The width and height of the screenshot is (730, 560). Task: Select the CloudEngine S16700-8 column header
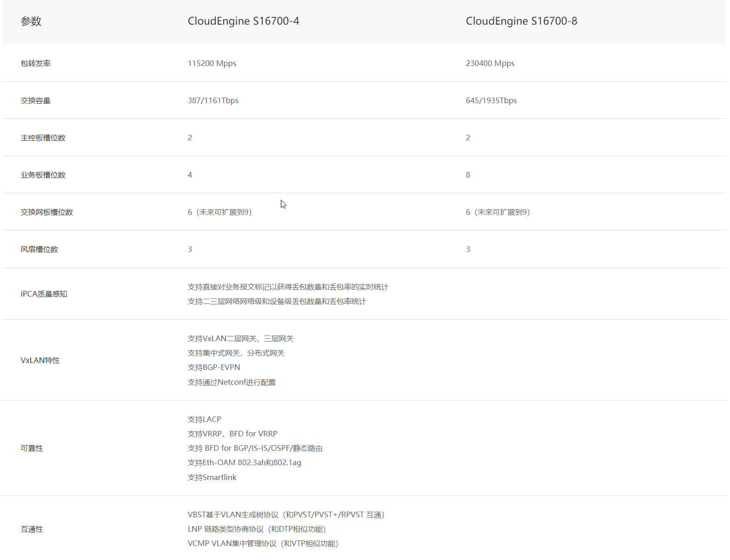(521, 21)
